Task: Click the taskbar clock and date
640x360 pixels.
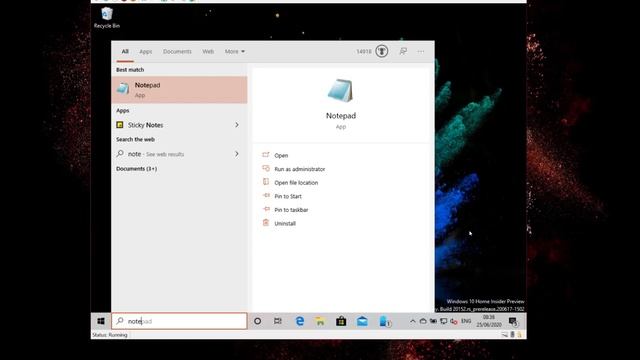Action: tap(489, 321)
